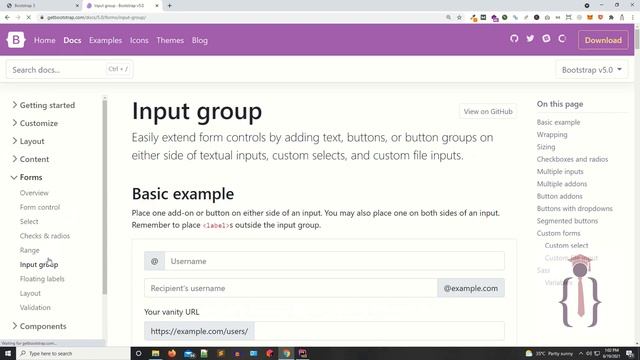Bookmark this page with the star icon
The height and width of the screenshot is (360, 640).
pyautogui.click(x=459, y=18)
